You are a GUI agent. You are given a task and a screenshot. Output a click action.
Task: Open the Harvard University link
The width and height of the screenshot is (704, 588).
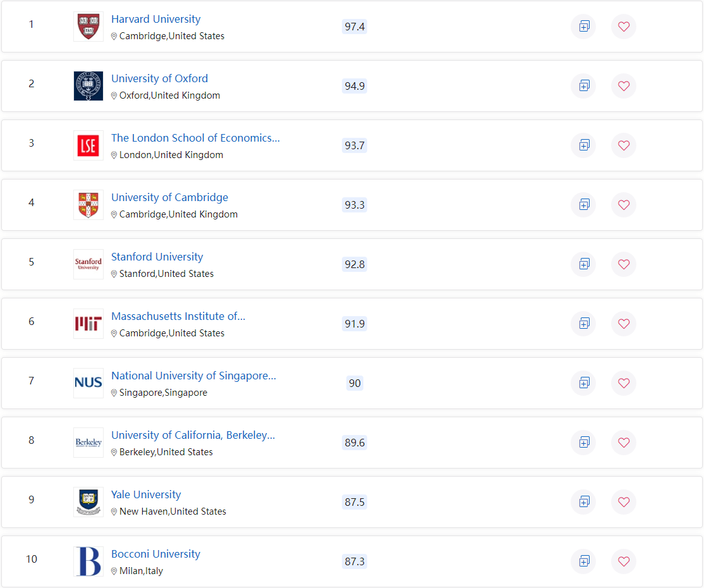pos(155,19)
